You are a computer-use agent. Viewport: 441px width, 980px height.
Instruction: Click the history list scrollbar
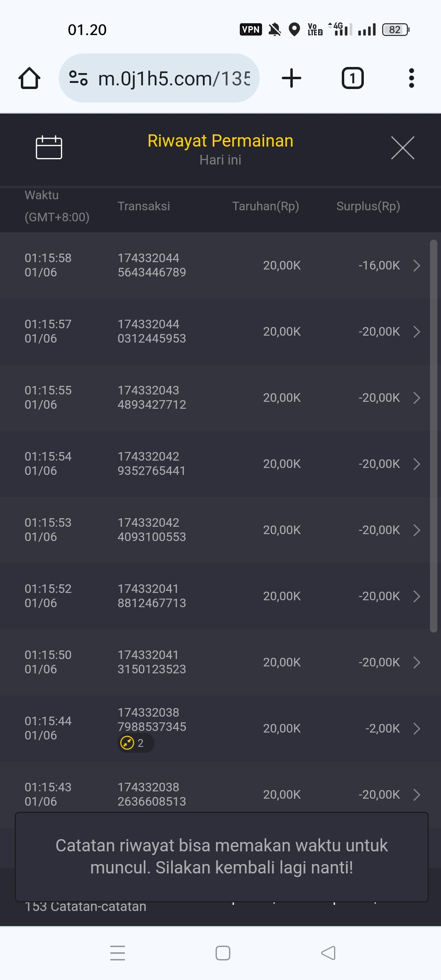(x=433, y=436)
